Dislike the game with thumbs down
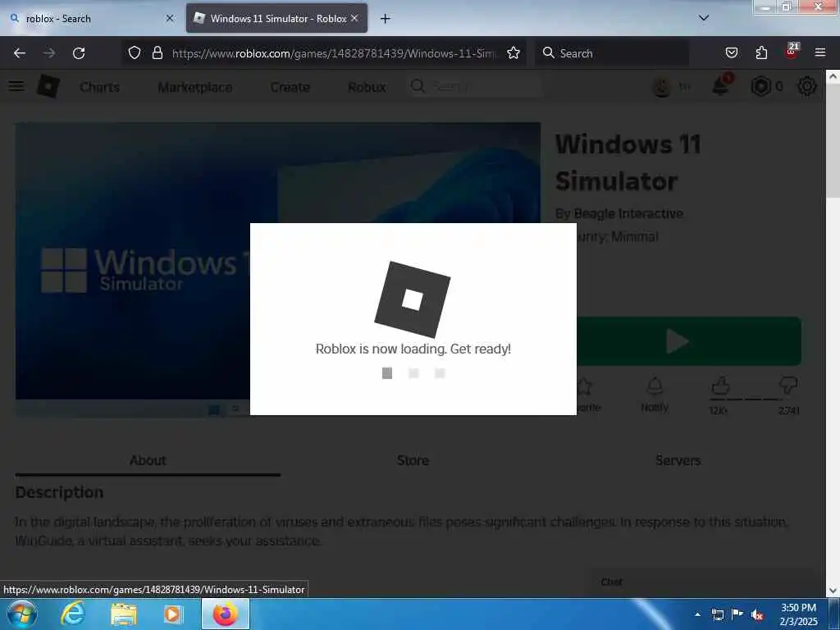Image resolution: width=840 pixels, height=630 pixels. pyautogui.click(x=788, y=386)
